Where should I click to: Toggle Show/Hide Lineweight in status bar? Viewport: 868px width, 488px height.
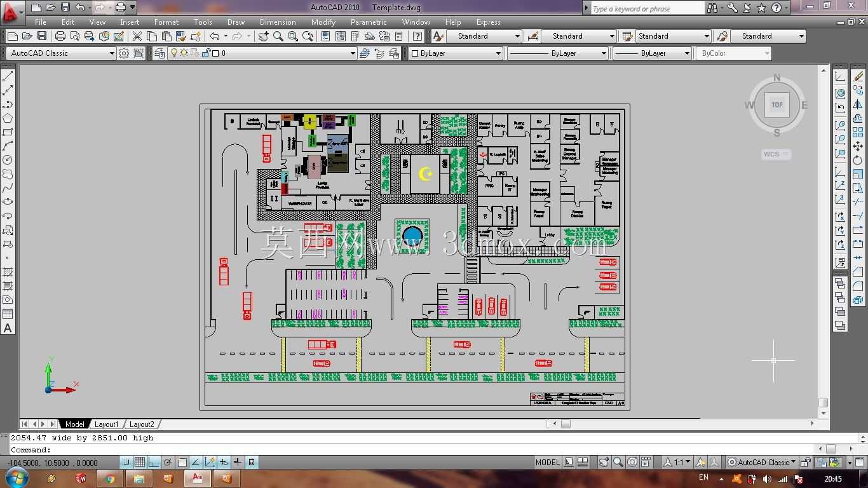click(x=238, y=463)
